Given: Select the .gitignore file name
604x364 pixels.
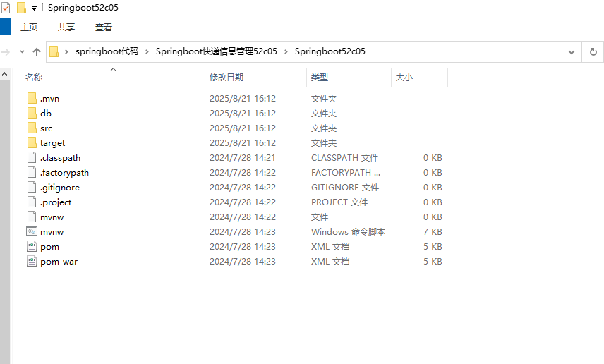Looking at the screenshot, I should pyautogui.click(x=60, y=188).
